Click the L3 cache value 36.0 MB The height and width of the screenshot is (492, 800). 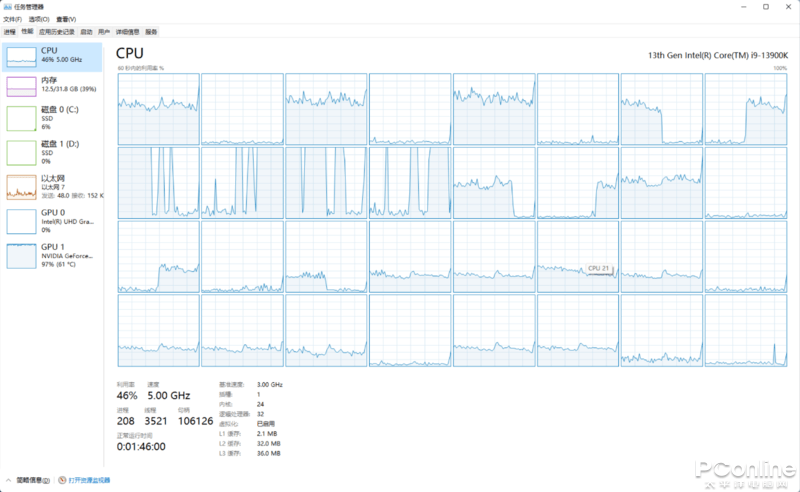pyautogui.click(x=268, y=453)
